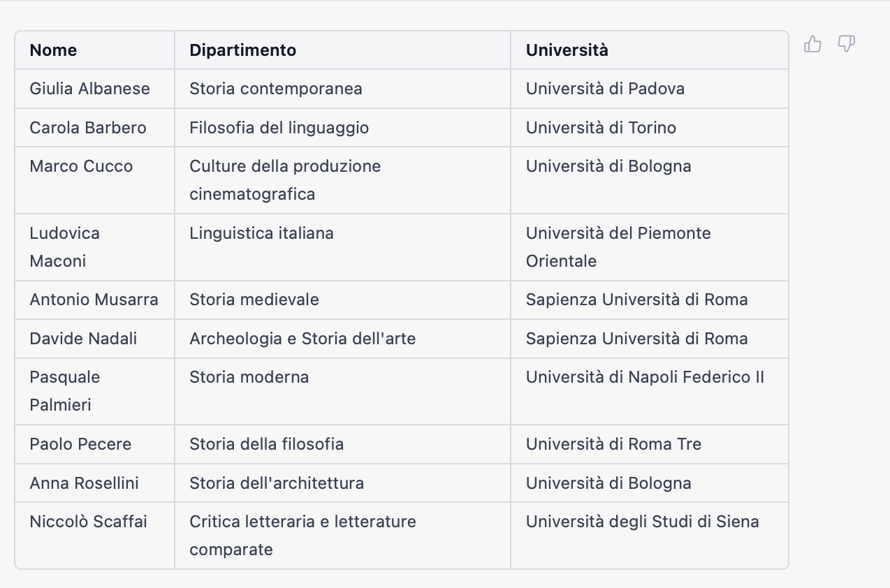Click the thumbs up feedback icon
Image resolution: width=890 pixels, height=588 pixels.
click(x=812, y=44)
